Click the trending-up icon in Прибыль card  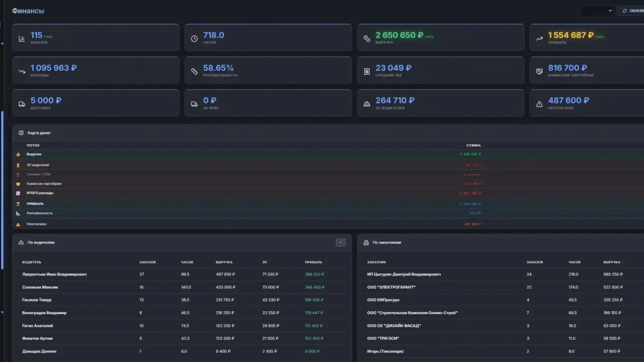[539, 39]
